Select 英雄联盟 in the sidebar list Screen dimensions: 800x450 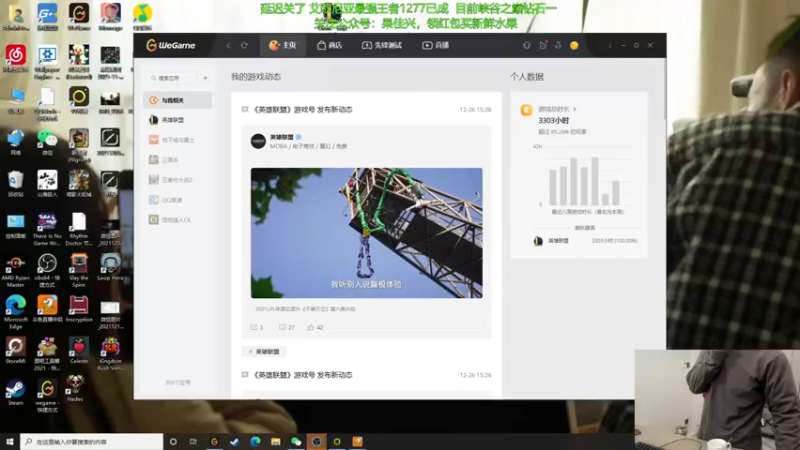click(x=178, y=120)
